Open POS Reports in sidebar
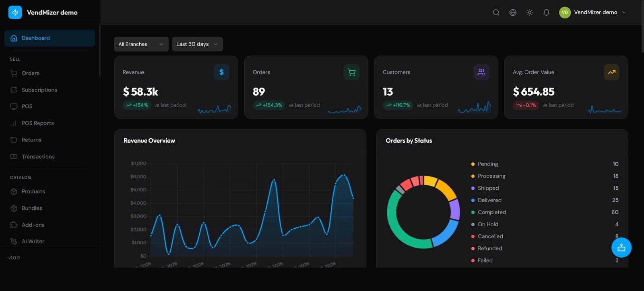644x291 pixels. pos(50,123)
